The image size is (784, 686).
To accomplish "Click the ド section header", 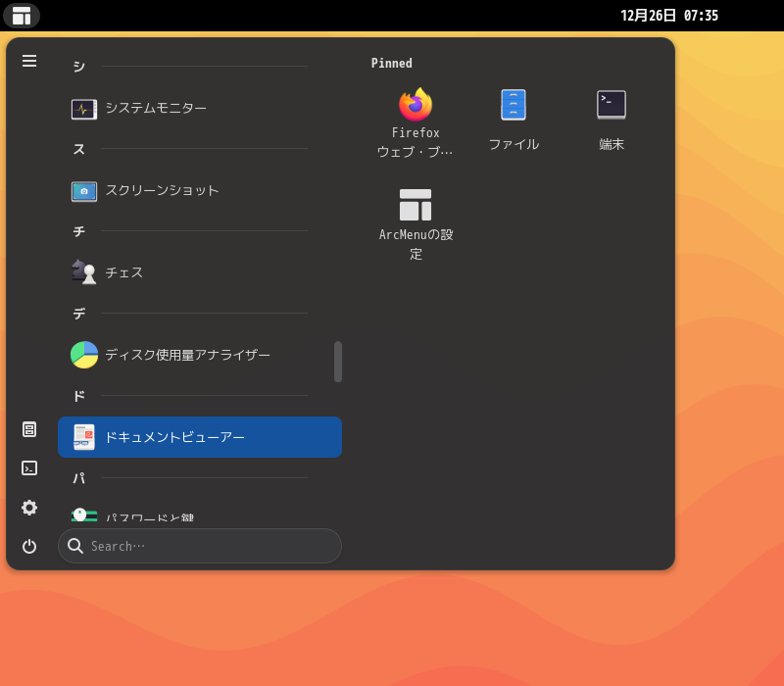I will [x=79, y=396].
